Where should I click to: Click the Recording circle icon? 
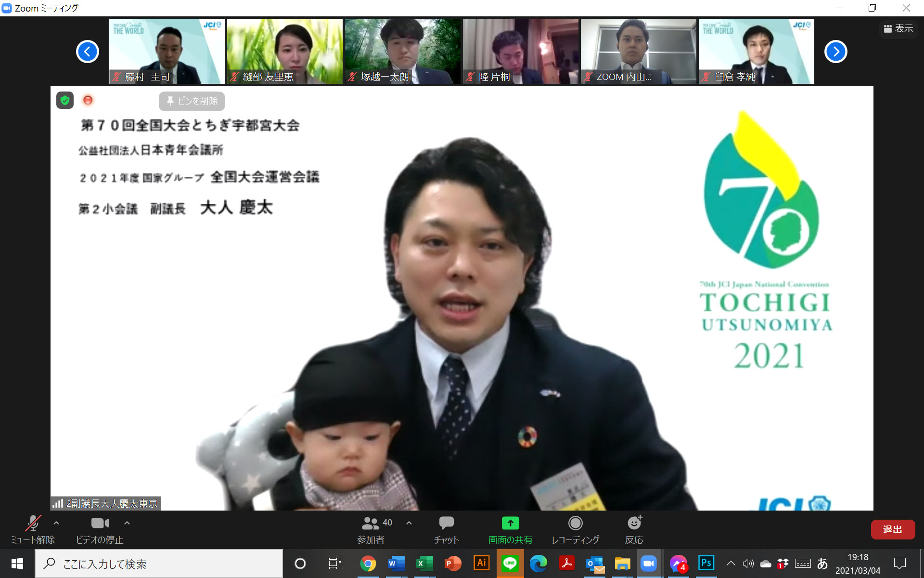pyautogui.click(x=575, y=524)
